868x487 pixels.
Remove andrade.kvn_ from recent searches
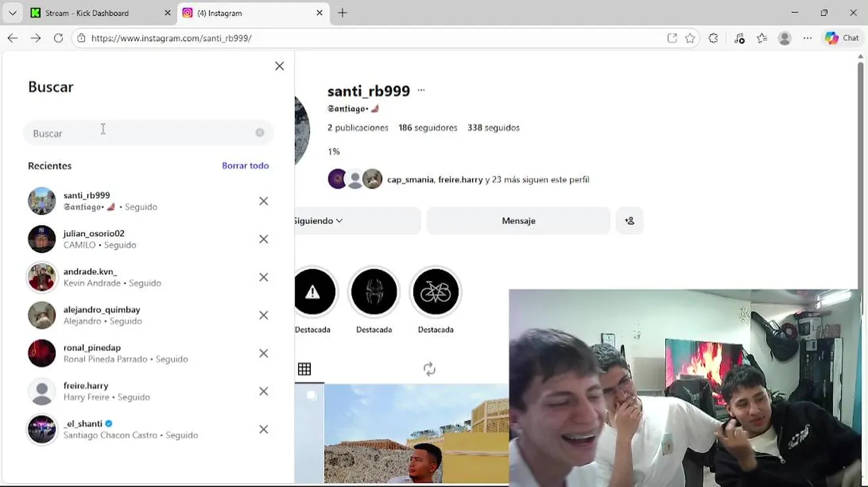[264, 277]
